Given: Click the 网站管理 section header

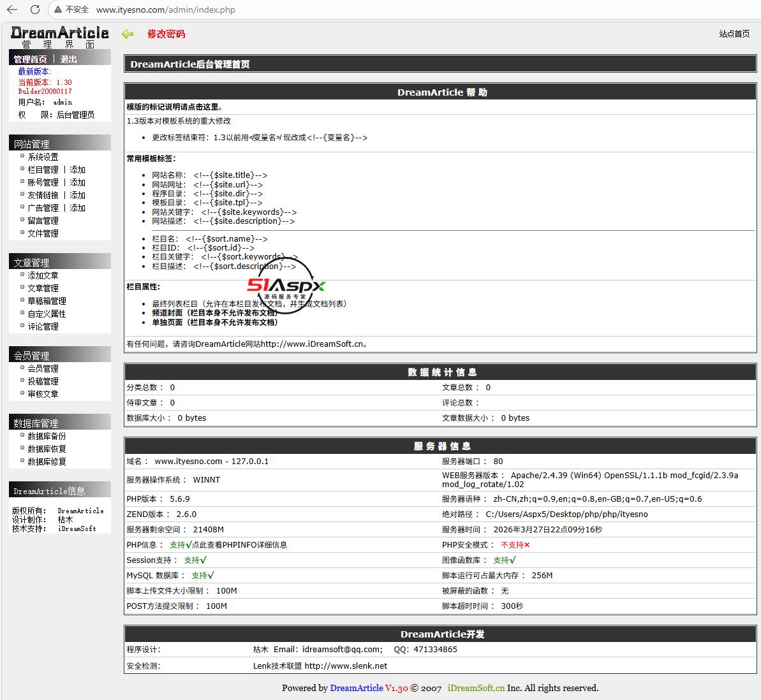Looking at the screenshot, I should [60, 144].
